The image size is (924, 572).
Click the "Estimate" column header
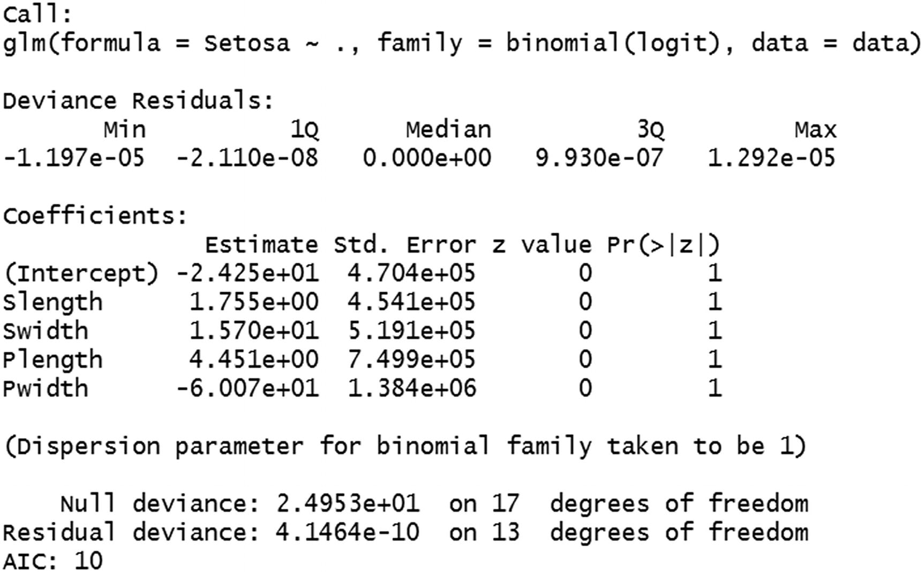click(x=261, y=245)
